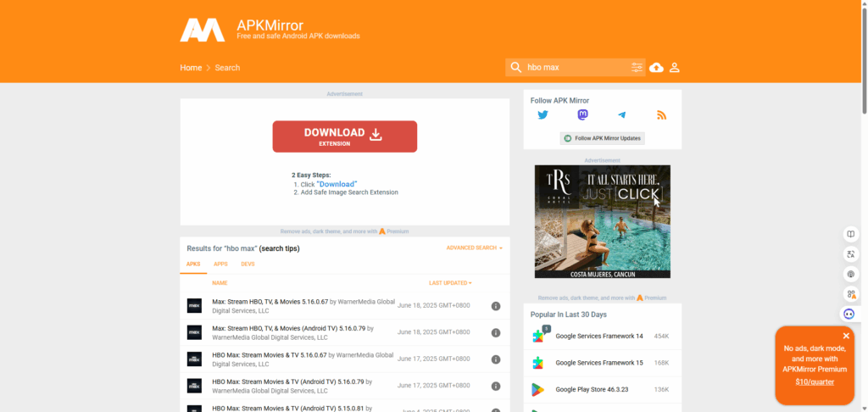Click app icon for Max (Android TV) row
The height and width of the screenshot is (412, 868).
click(x=194, y=332)
